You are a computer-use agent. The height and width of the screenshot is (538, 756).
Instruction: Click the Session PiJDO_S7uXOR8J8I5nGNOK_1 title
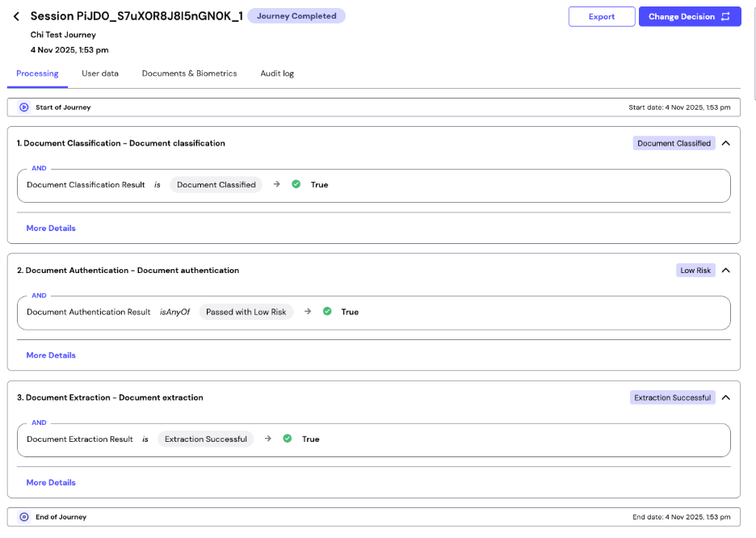[x=136, y=16]
